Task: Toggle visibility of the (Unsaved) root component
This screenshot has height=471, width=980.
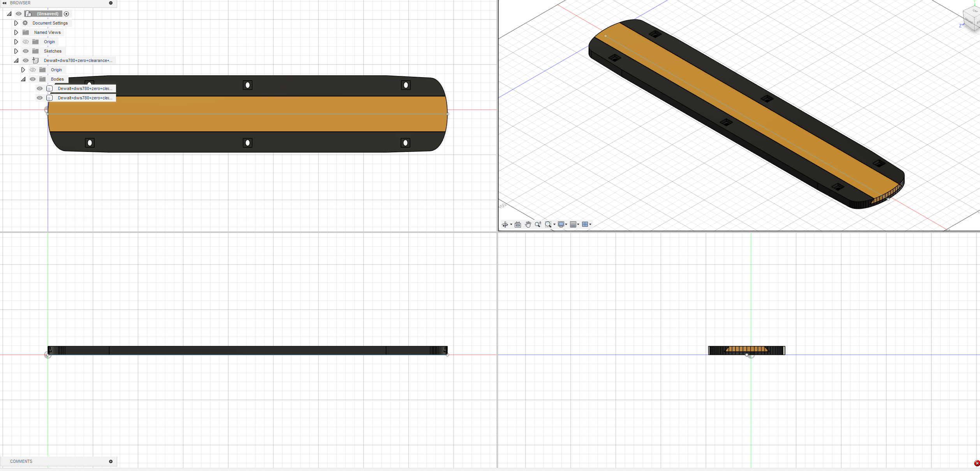Action: click(x=19, y=14)
